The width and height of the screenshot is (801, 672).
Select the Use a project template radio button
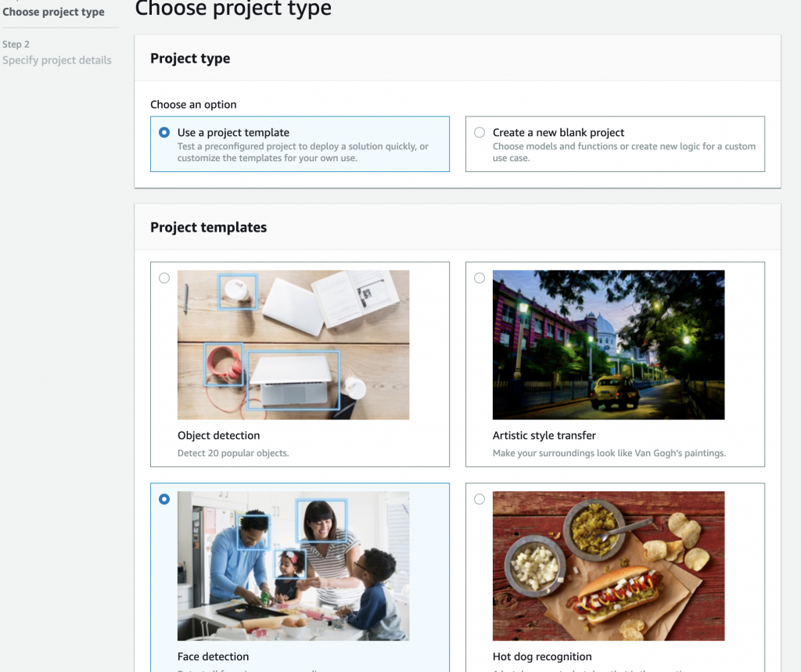click(164, 132)
